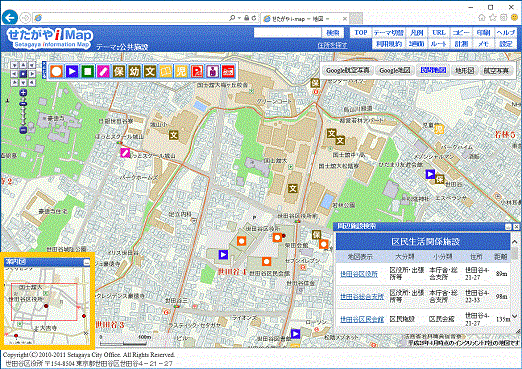Pan the map down with the arrow pad
This screenshot has width=522, height=369.
click(x=23, y=82)
